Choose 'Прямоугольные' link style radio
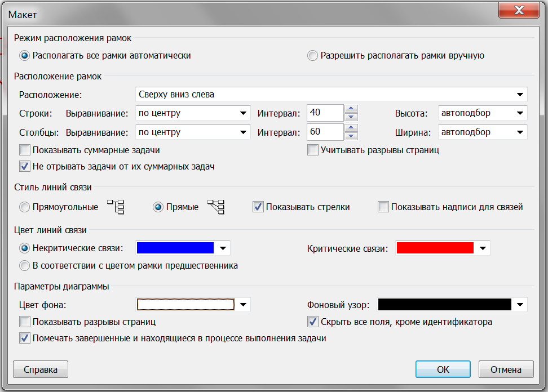 point(24,207)
